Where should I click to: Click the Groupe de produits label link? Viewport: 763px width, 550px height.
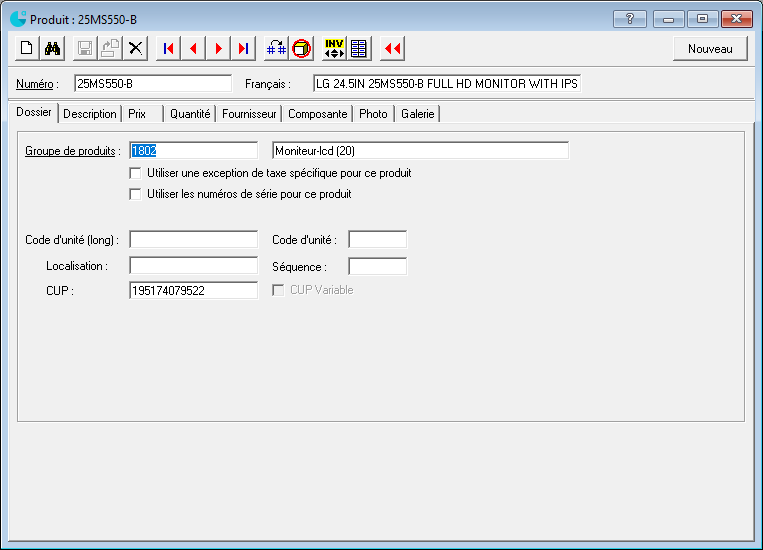[x=70, y=151]
